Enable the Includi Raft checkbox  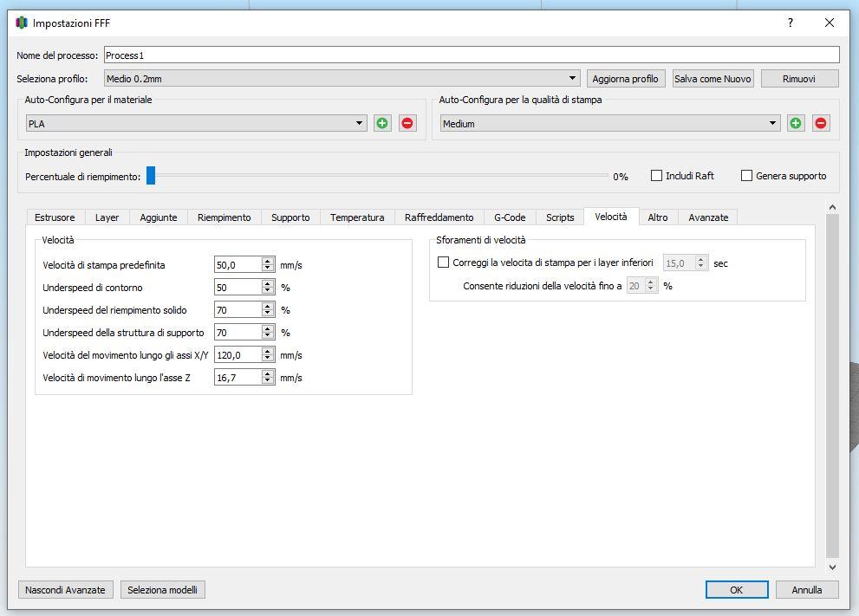click(x=657, y=176)
